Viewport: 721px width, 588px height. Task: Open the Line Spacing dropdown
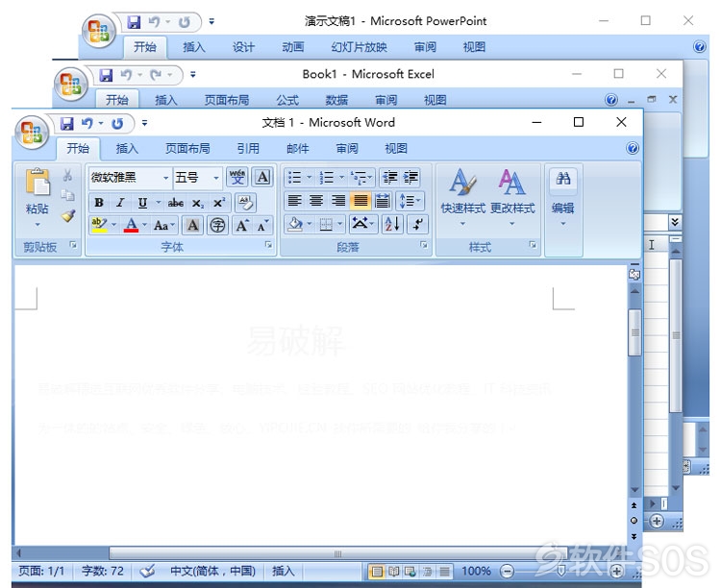[x=410, y=201]
